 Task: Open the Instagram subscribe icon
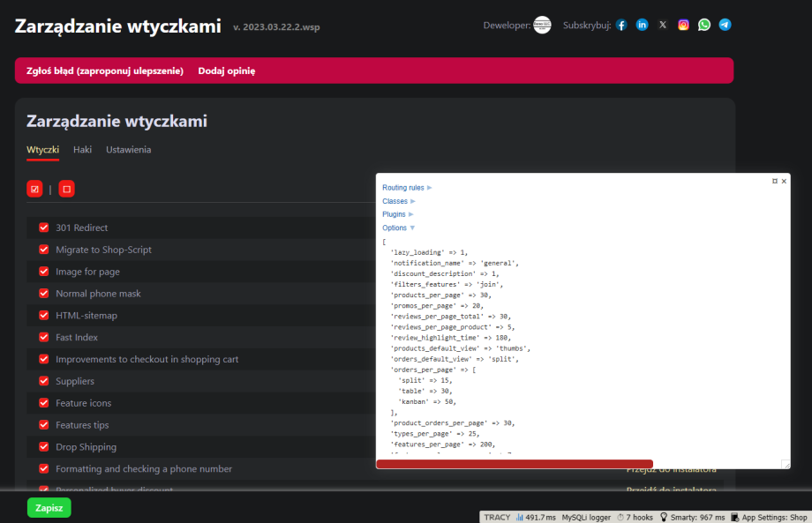point(683,25)
